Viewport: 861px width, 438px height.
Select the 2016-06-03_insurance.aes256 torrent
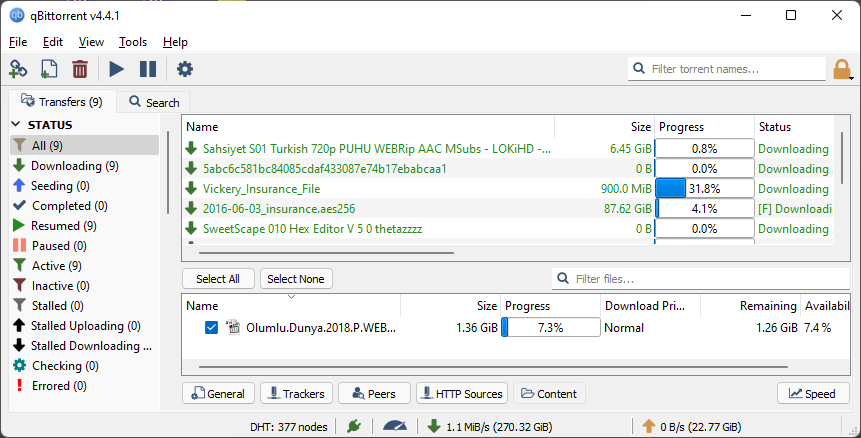coord(507,209)
